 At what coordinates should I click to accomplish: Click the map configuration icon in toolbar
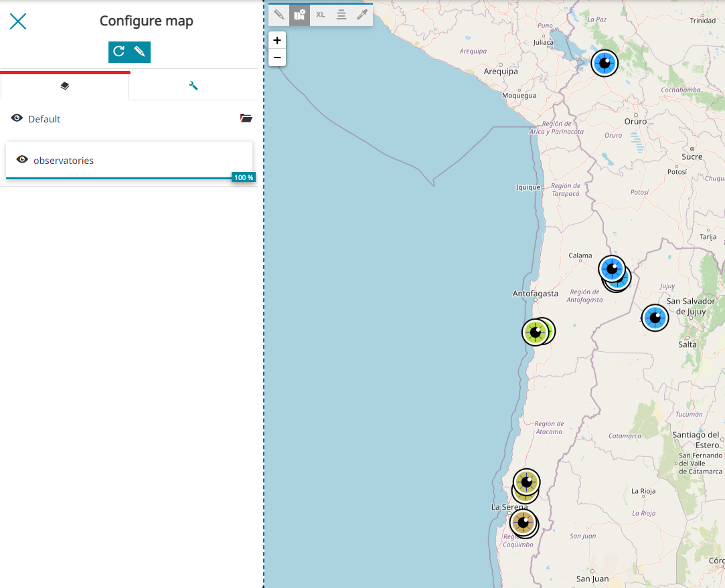pyautogui.click(x=300, y=15)
